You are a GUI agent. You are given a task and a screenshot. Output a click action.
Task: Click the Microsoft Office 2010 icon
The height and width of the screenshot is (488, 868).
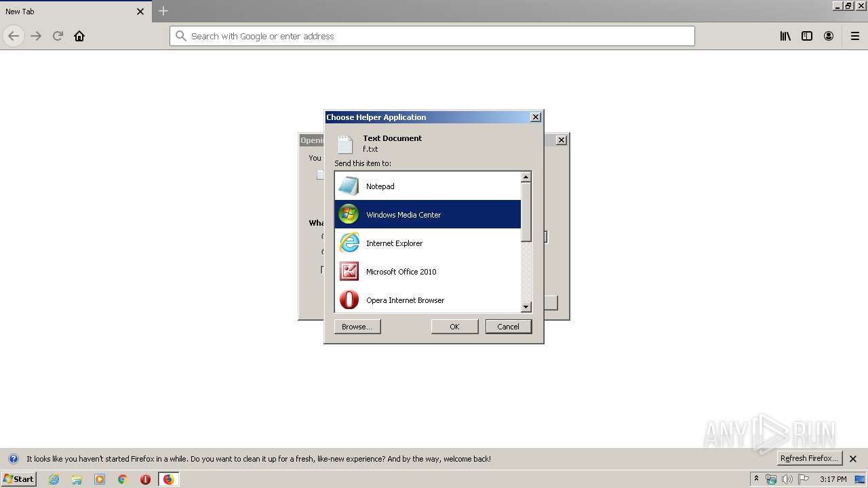click(349, 271)
